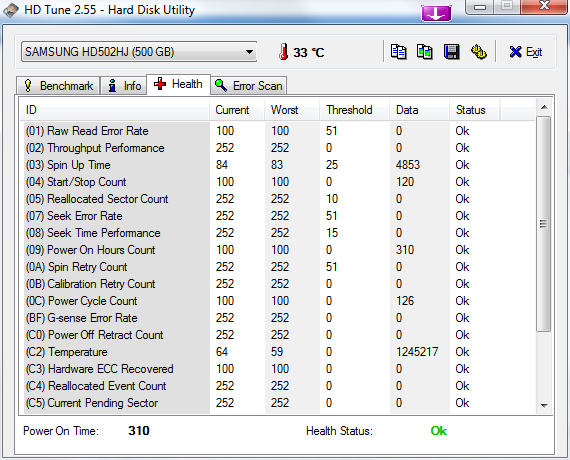Click the copy info to clipboard icon
The image size is (570, 460).
(398, 52)
